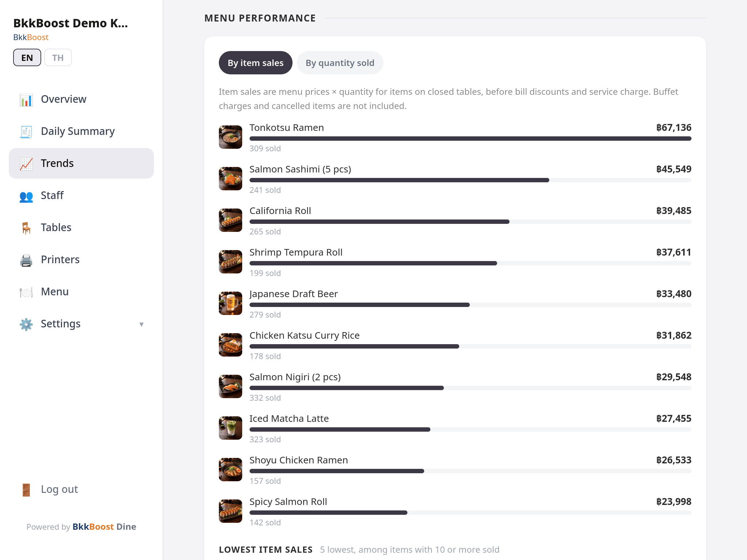The image size is (747, 560).
Task: Click the ฿39,485 sales value
Action: [674, 211]
